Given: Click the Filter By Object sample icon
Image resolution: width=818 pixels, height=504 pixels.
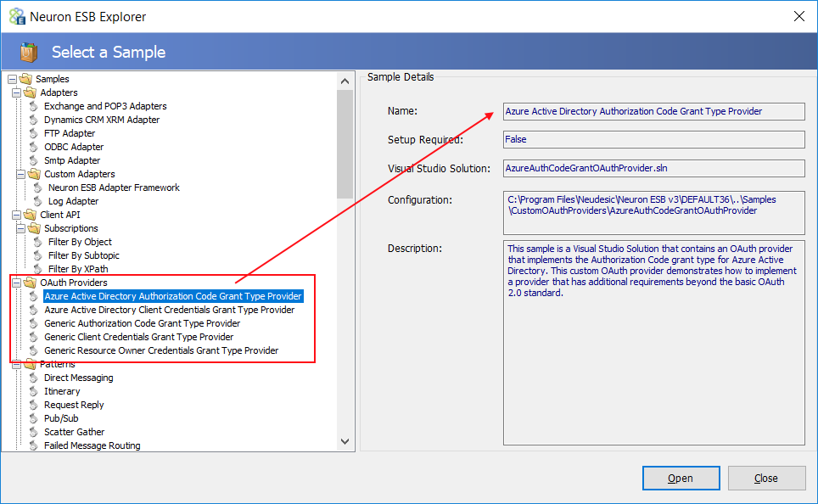Looking at the screenshot, I should coord(38,242).
